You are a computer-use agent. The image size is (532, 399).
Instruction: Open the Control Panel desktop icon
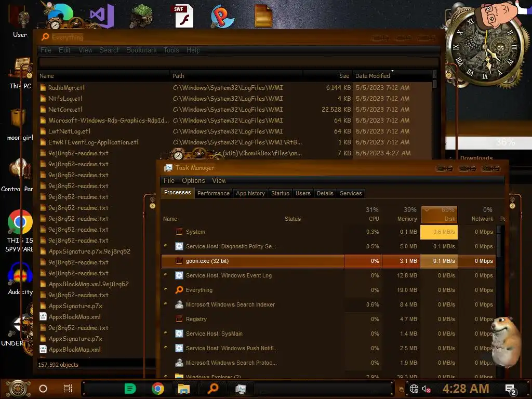point(20,169)
